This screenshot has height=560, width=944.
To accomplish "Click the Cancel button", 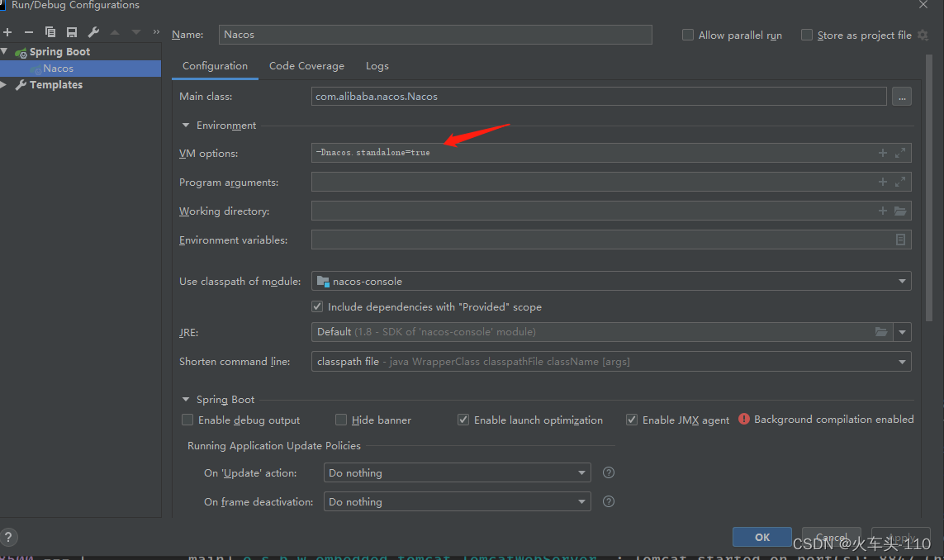I will [x=832, y=537].
